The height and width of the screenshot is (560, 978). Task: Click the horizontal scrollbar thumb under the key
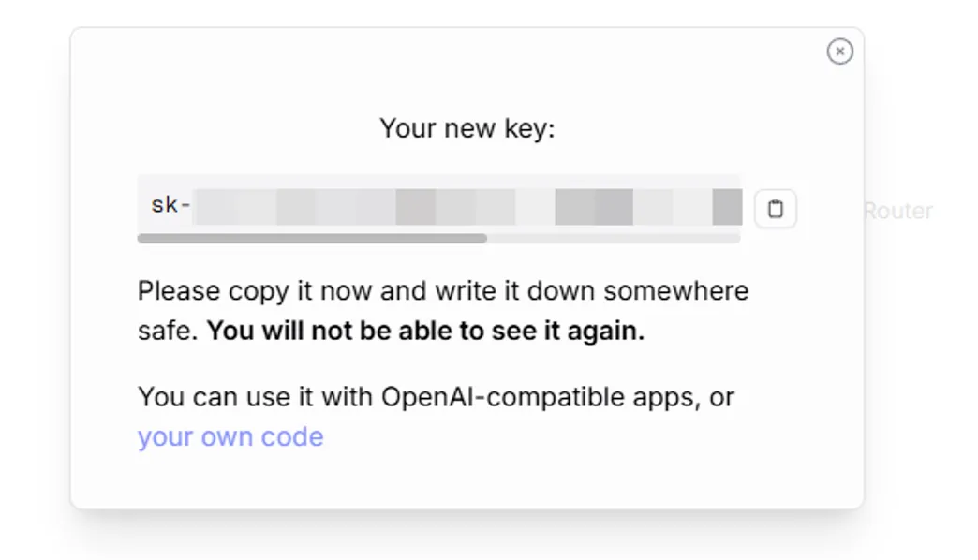coord(311,239)
